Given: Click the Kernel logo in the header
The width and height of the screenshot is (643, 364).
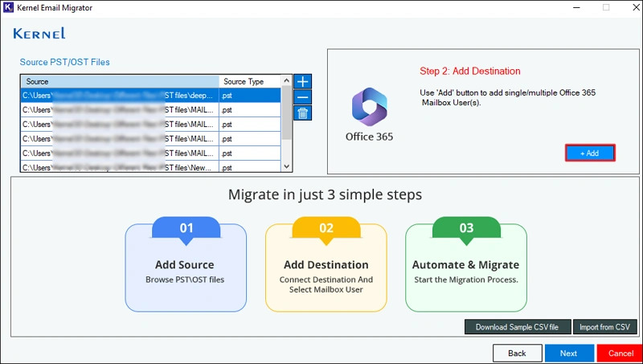Looking at the screenshot, I should click(x=39, y=34).
